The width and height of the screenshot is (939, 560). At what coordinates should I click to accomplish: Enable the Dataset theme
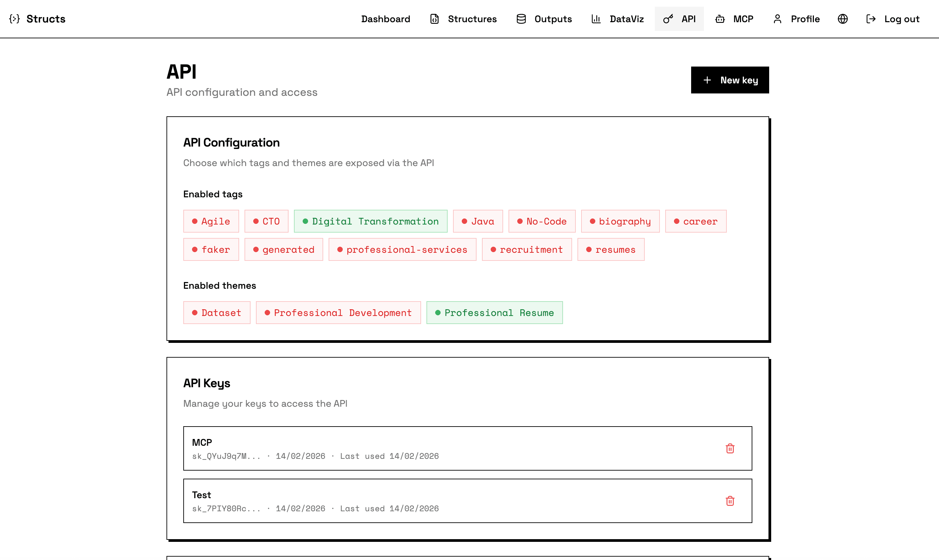217,313
